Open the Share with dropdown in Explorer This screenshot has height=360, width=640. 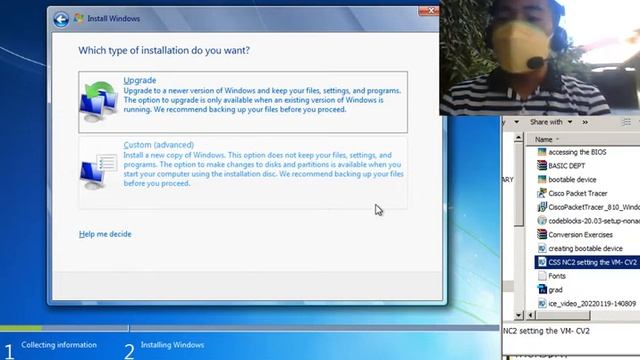551,122
